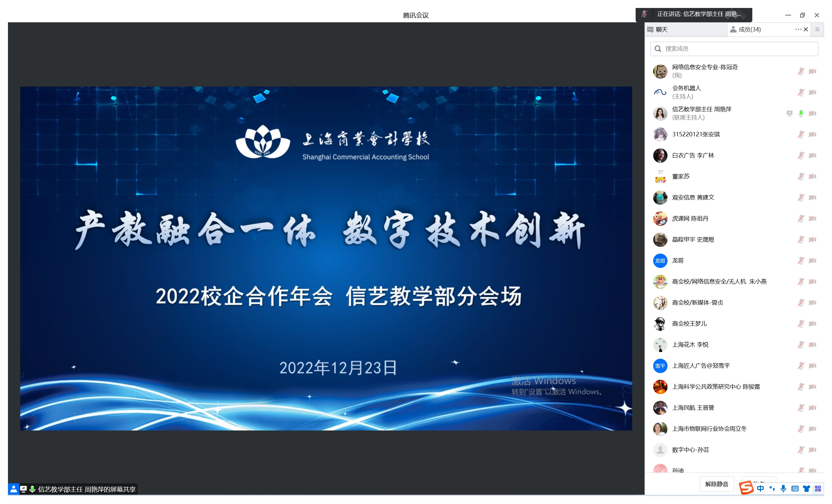832x504 pixels.
Task: Open Sogou soft keyboard icon
Action: pyautogui.click(x=795, y=488)
